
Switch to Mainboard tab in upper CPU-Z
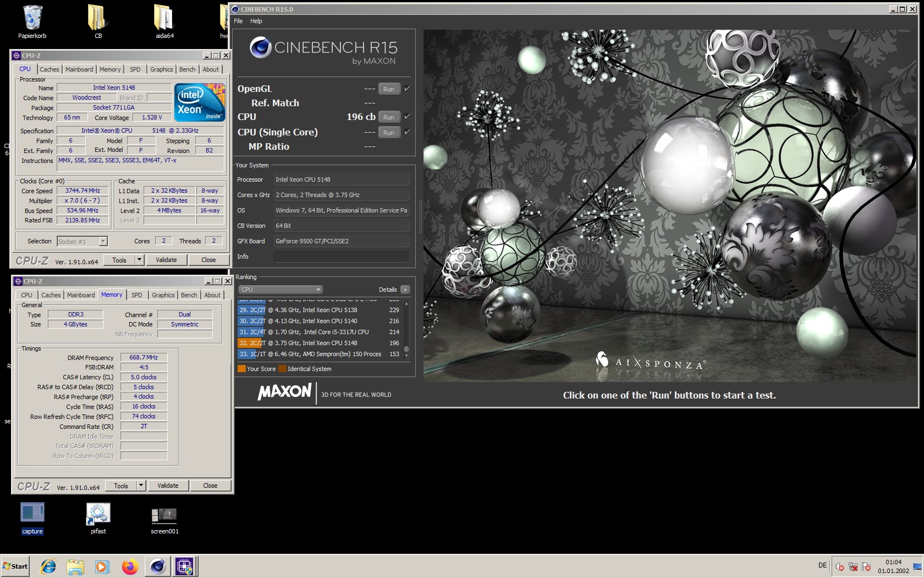click(79, 69)
